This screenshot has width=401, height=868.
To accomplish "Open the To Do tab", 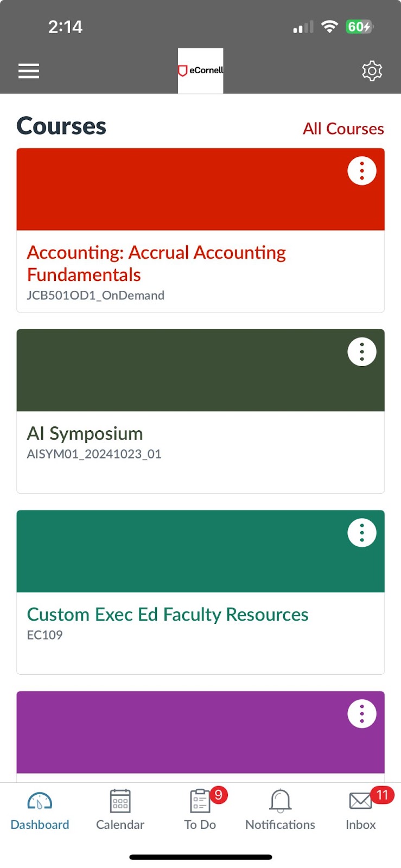I will pos(200,810).
